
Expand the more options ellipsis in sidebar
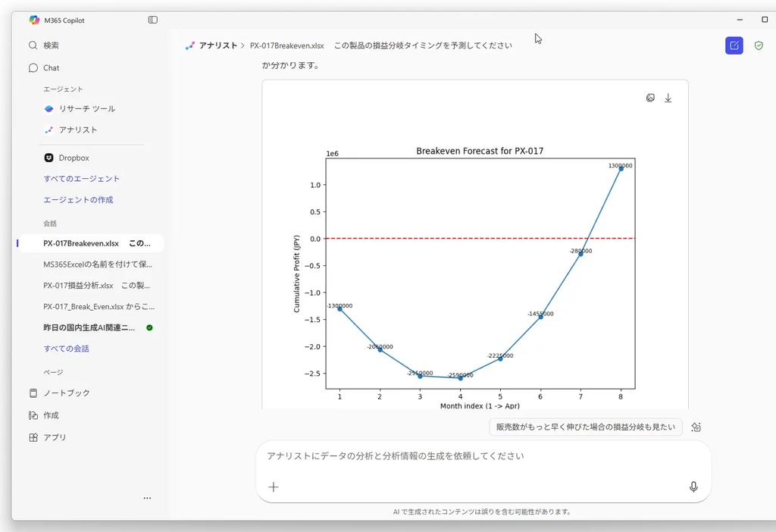[147, 498]
